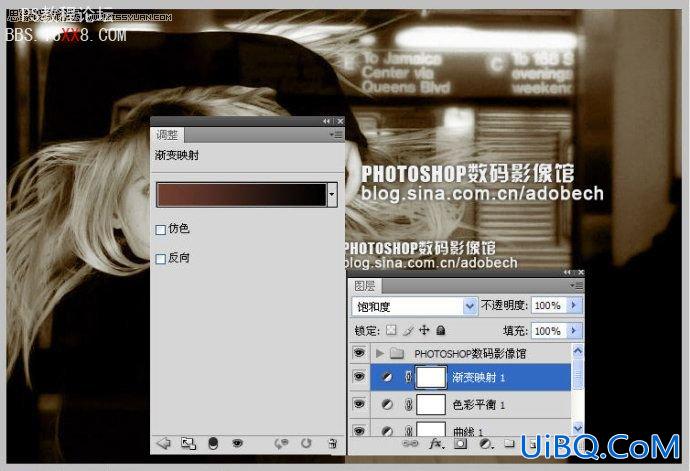Hide the 曲线 1 layer
Viewport: 690px width, 471px height.
(x=360, y=430)
